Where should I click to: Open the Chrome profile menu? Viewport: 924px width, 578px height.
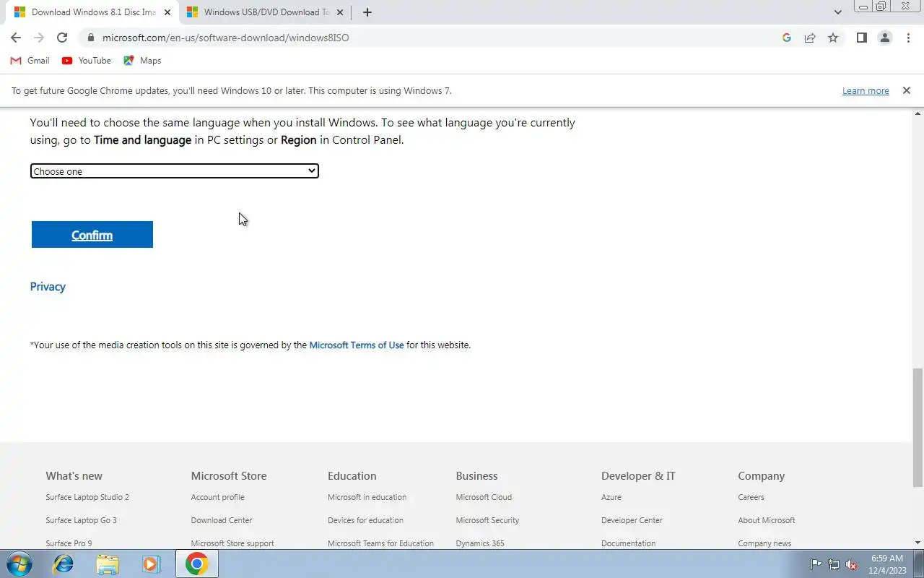coord(884,38)
